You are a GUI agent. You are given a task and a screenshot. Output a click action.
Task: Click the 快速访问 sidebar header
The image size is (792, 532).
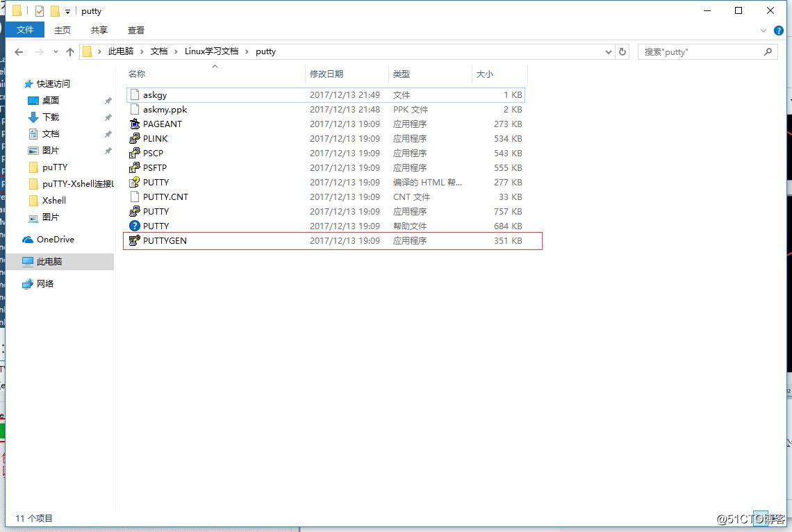pyautogui.click(x=53, y=84)
